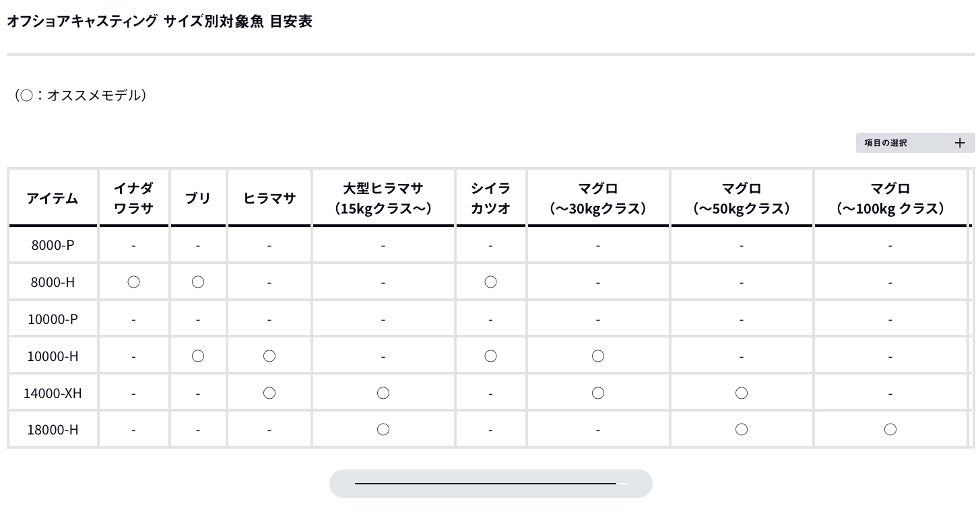Screen dimensions: 980x518
Task: Select the イナダ ワラサ column header
Action: (x=133, y=198)
